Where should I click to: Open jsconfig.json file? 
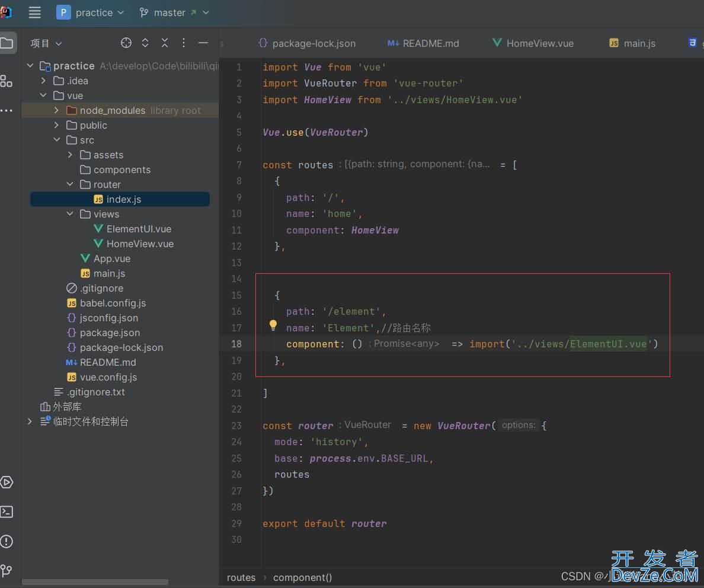(103, 318)
